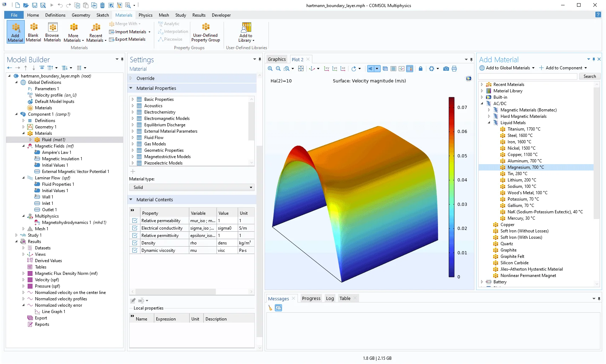Expand the Override section
The height and width of the screenshot is (364, 606).
coord(145,79)
